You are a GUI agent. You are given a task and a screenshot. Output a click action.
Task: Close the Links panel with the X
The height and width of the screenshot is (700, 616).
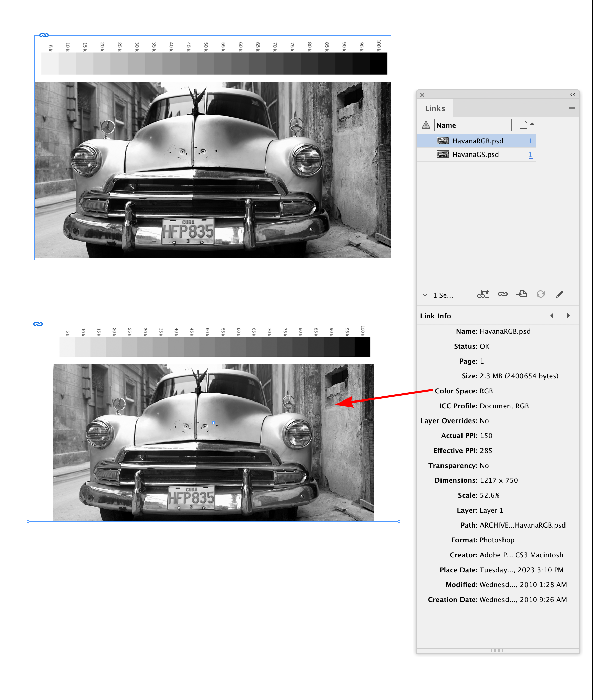tap(422, 95)
